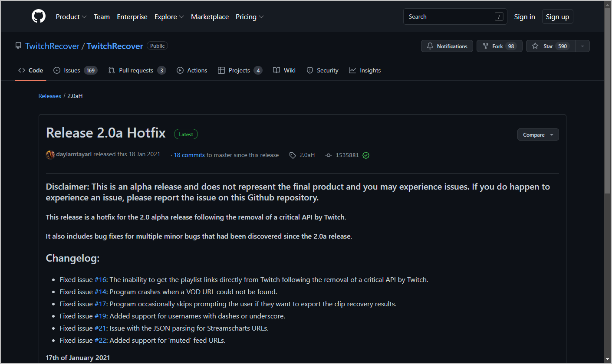Open issue #22 link

(x=100, y=340)
